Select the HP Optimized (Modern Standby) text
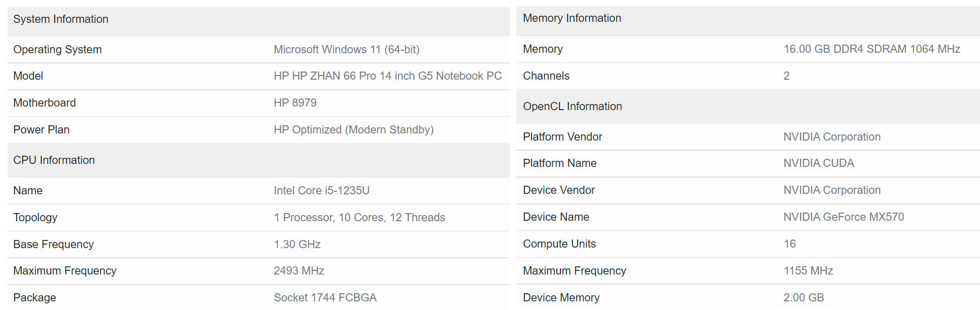Screen dimensions: 980x310 coord(354,130)
